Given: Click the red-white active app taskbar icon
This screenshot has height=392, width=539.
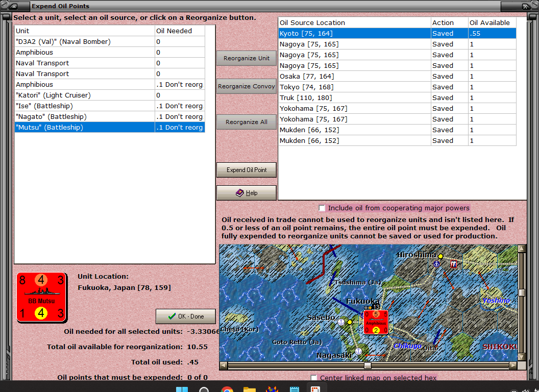Looking at the screenshot, I should (315, 389).
